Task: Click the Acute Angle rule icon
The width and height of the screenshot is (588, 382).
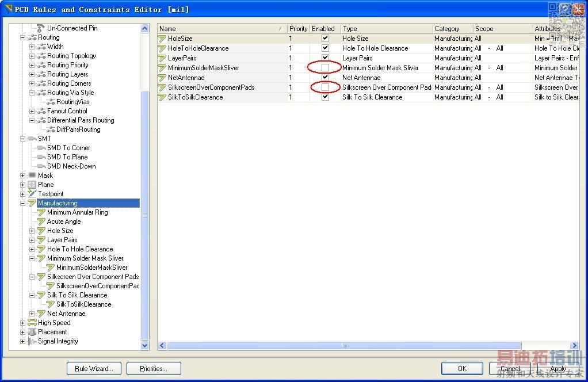Action: click(x=41, y=221)
